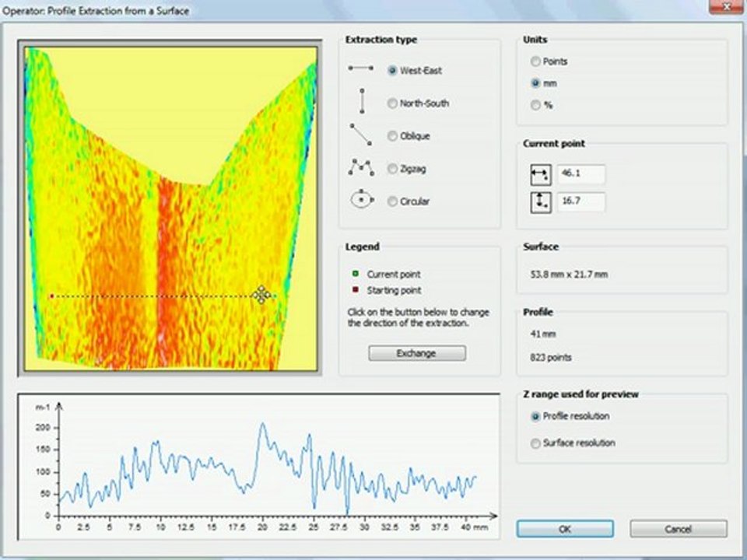The width and height of the screenshot is (747, 560).
Task: Click the Zigzag polyline icon
Action: pos(361,168)
